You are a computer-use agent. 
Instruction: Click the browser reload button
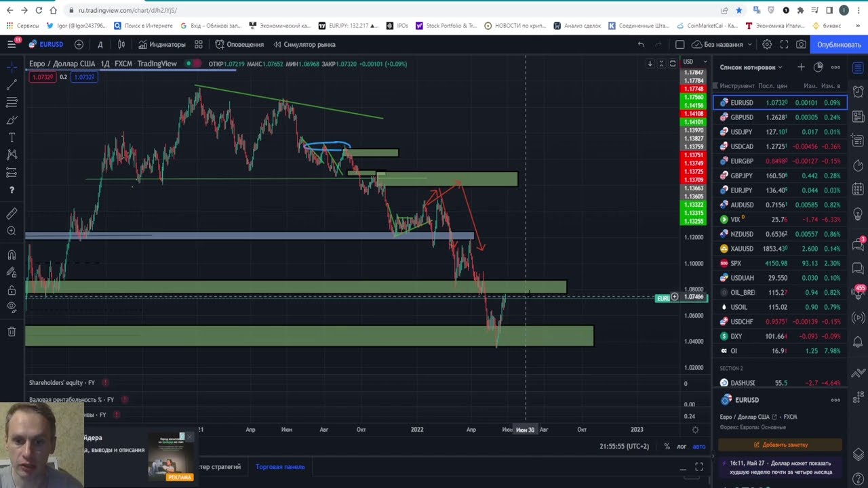(x=39, y=10)
